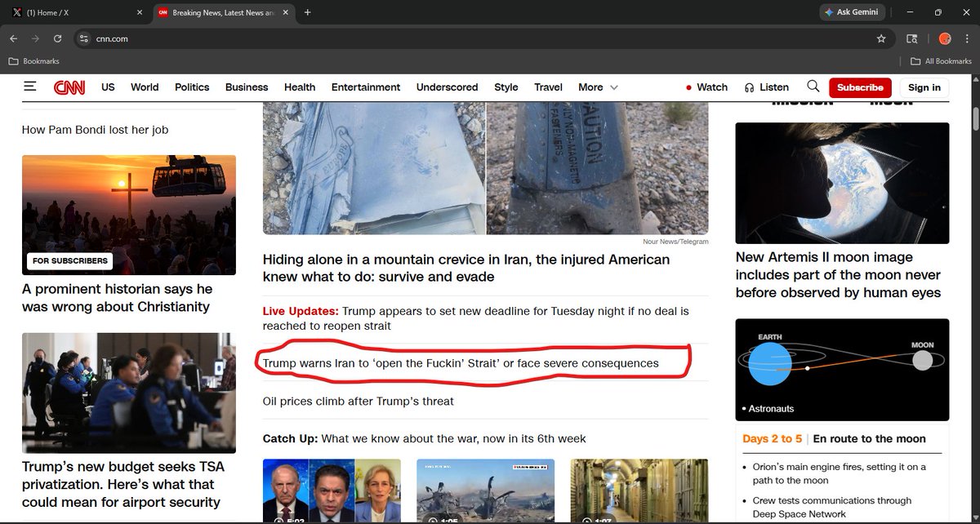Open the World section

click(145, 87)
